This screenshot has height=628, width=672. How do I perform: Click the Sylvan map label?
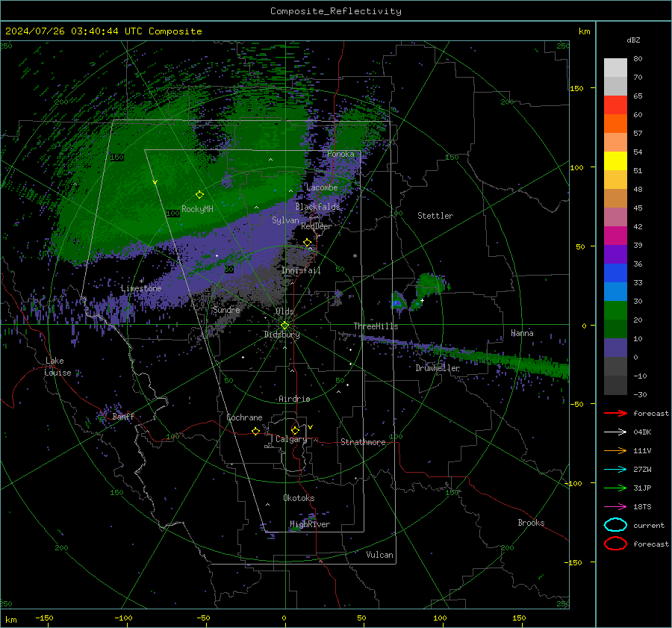pos(285,220)
